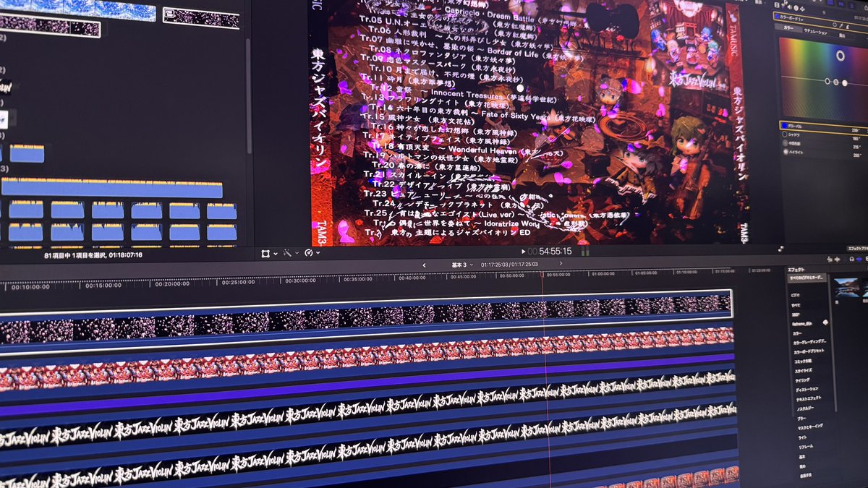This screenshot has width=868, height=488.
Task: Click the audio meter icon beside timecode
Action: click(587, 252)
